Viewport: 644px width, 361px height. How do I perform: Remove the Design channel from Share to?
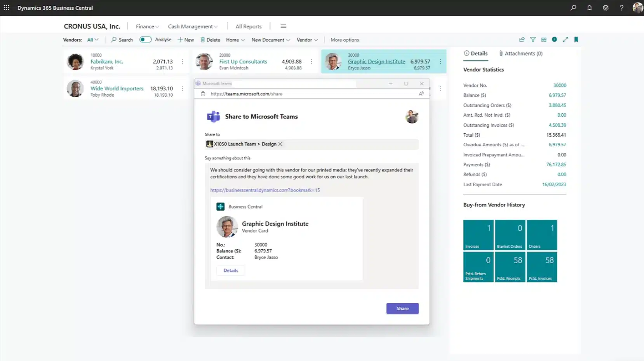click(x=280, y=144)
